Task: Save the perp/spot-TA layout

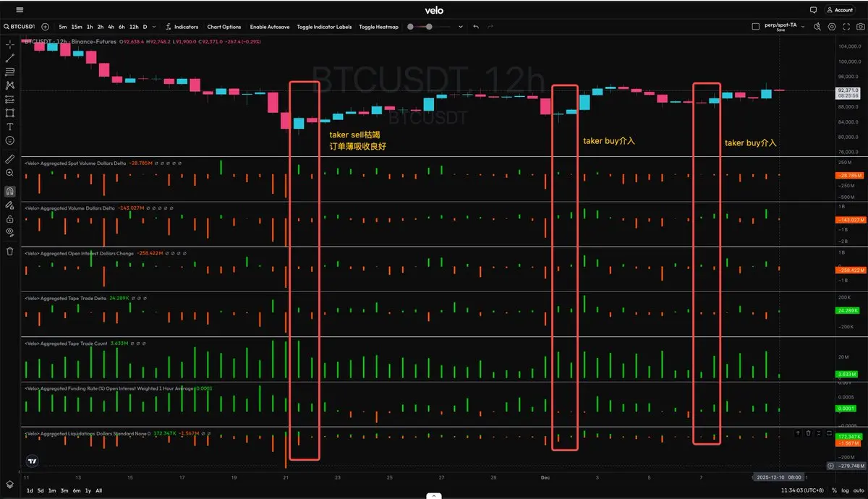Action: pos(780,30)
